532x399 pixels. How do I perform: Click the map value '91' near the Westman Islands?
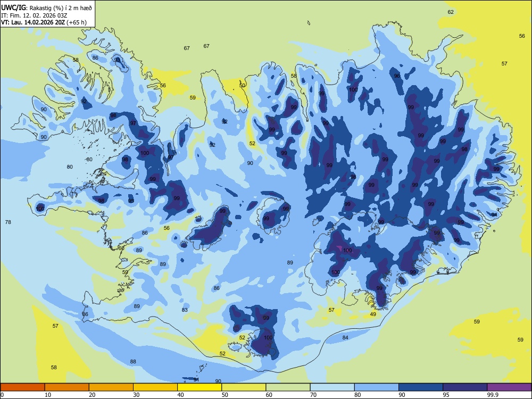point(196,380)
